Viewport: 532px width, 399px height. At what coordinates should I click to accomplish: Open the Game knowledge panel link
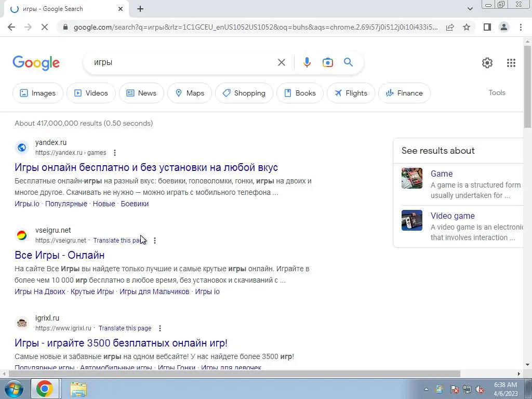(x=442, y=174)
